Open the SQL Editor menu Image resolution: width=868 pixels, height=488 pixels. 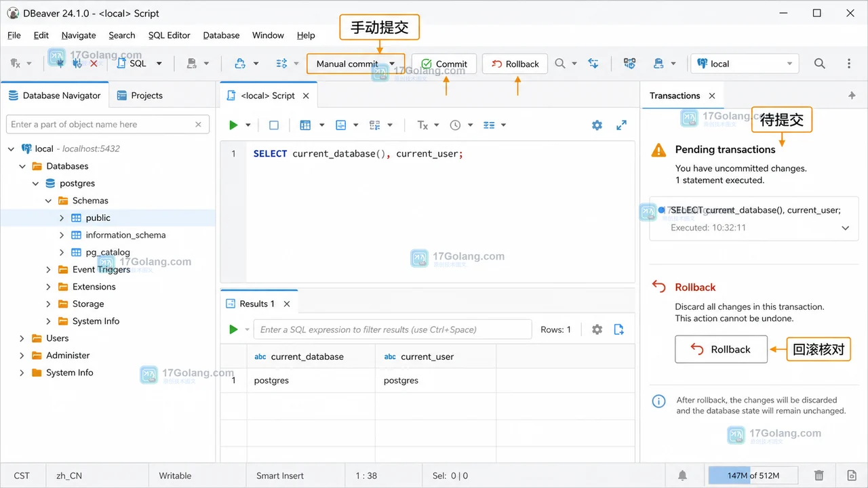pyautogui.click(x=170, y=35)
